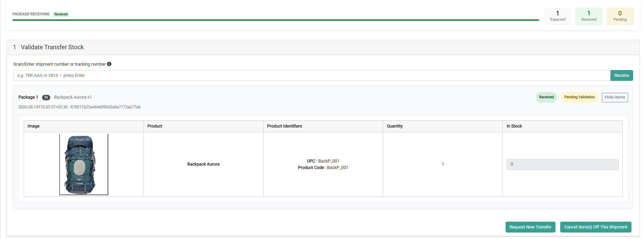Click the 'UPC : BackP_001' text
Viewport: 644px width, 239px height.
tap(323, 161)
